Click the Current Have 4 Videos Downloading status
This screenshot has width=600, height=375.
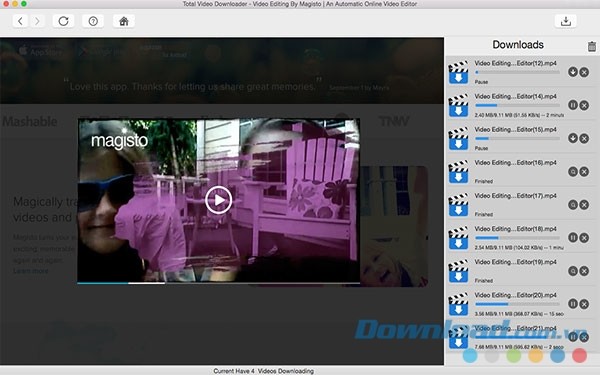coord(264,371)
